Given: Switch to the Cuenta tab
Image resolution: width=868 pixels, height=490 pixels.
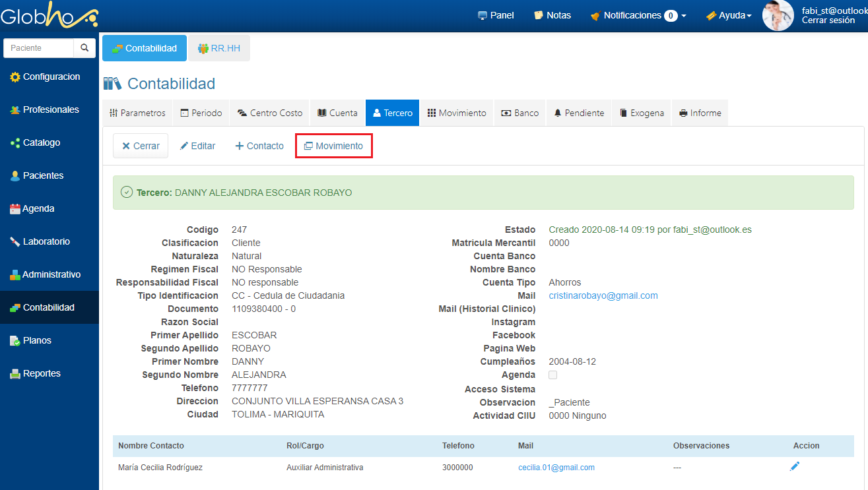Looking at the screenshot, I should pos(337,113).
